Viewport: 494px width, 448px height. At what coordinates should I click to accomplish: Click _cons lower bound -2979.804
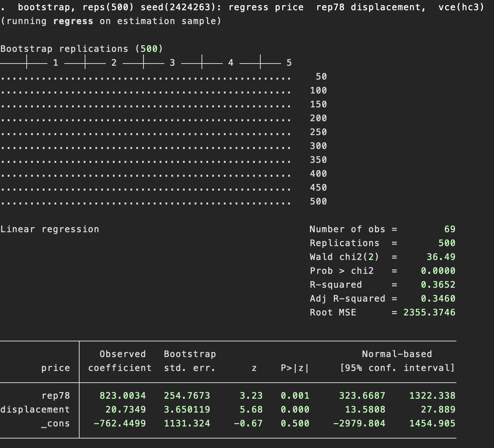tap(359, 424)
